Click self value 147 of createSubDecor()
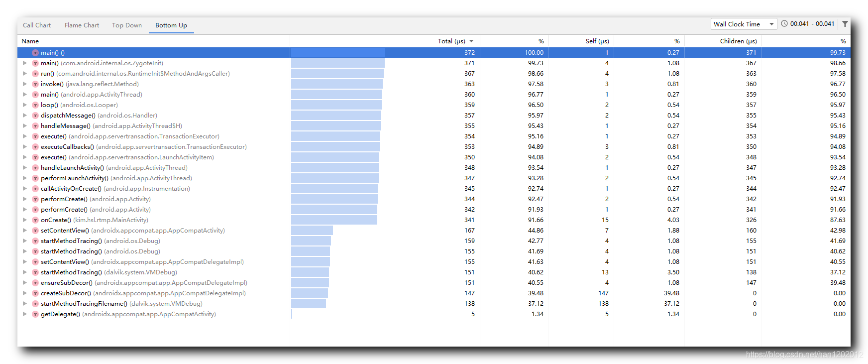The height and width of the screenshot is (364, 868). pos(603,293)
